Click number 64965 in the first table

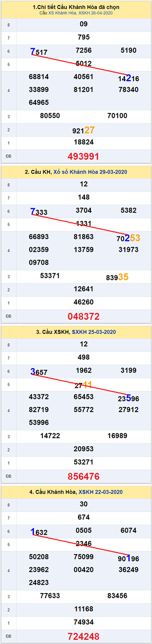pos(39,103)
